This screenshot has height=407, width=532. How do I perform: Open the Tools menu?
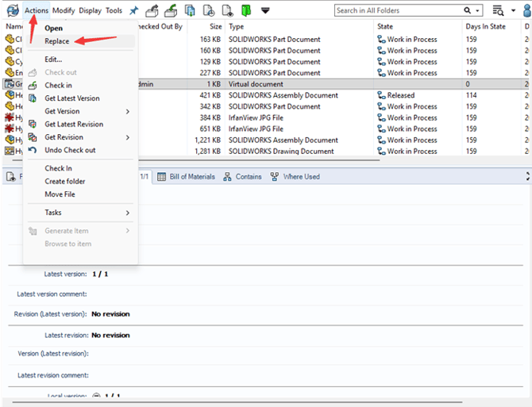click(114, 10)
